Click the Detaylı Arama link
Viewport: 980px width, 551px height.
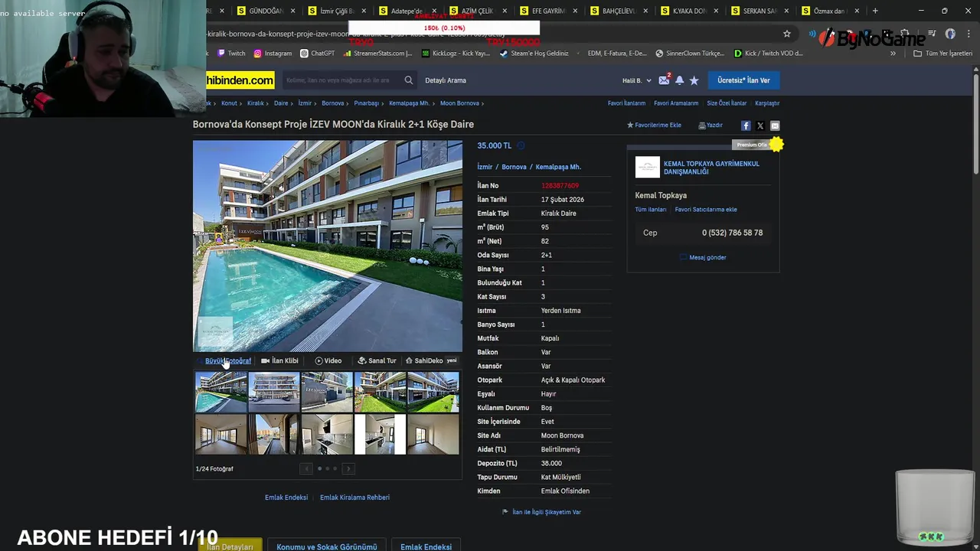coord(446,80)
